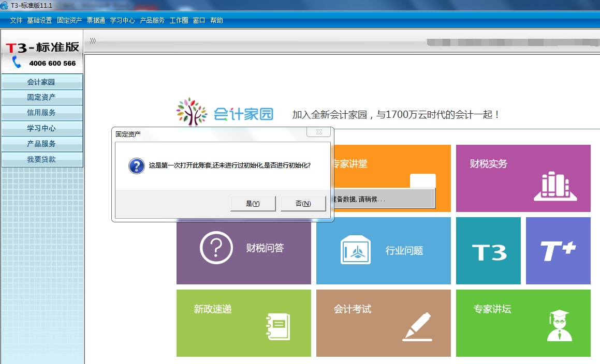Click the sidebar collapse chevrons icon
The height and width of the screenshot is (364, 600).
coord(93,41)
